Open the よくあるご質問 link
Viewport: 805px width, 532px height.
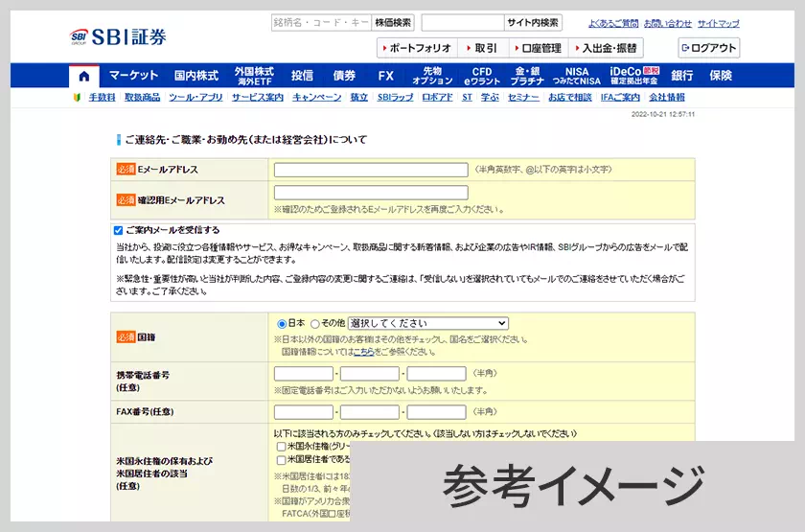(612, 23)
